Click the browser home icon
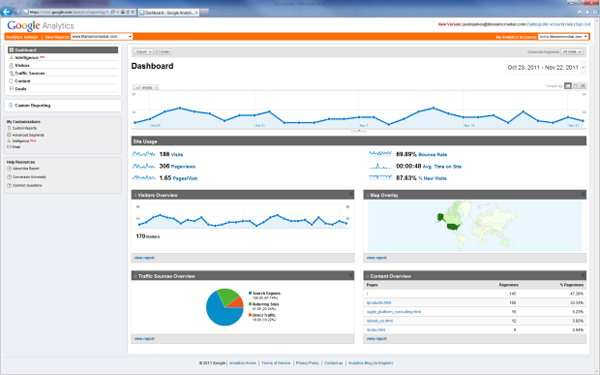Viewport: 600px width, 375px height. click(579, 12)
